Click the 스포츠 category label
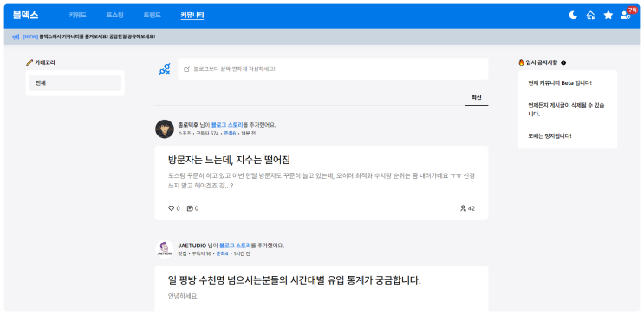This screenshot has height=315, width=644. point(185,134)
